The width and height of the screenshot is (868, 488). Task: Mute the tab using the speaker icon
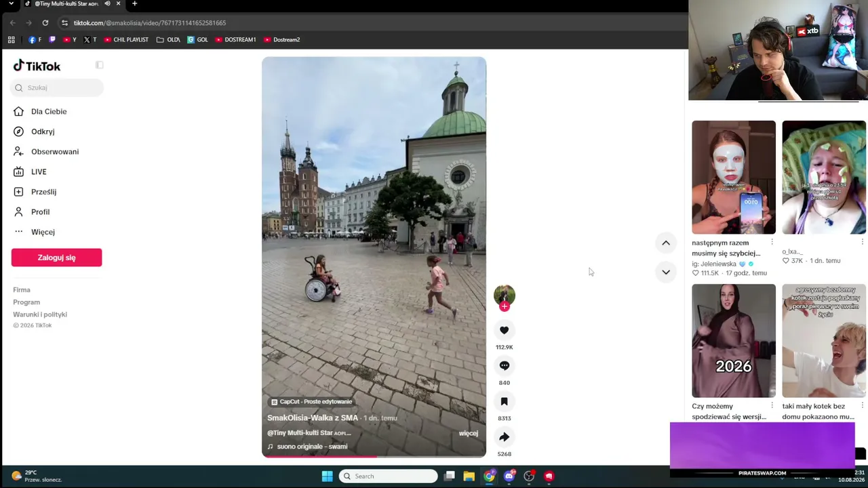point(107,4)
